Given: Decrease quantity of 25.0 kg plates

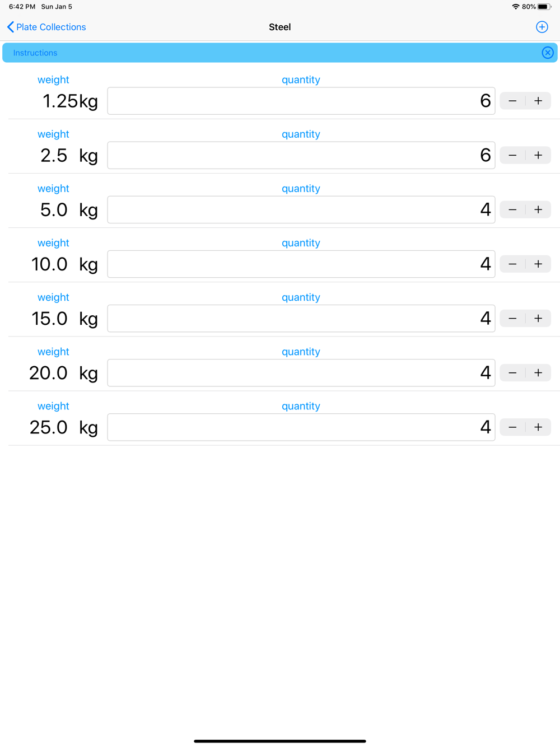Looking at the screenshot, I should click(x=512, y=427).
